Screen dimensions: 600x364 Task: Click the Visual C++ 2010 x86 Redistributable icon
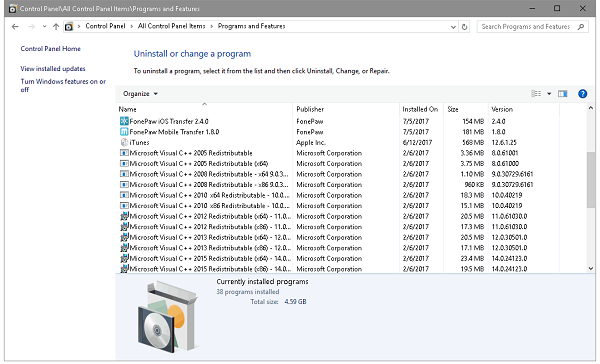point(124,206)
